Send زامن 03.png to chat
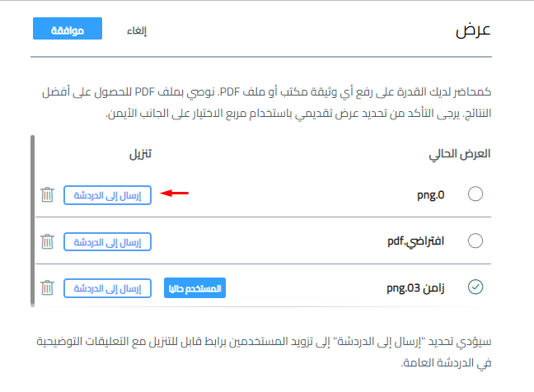This screenshot has height=392, width=534. 107,288
